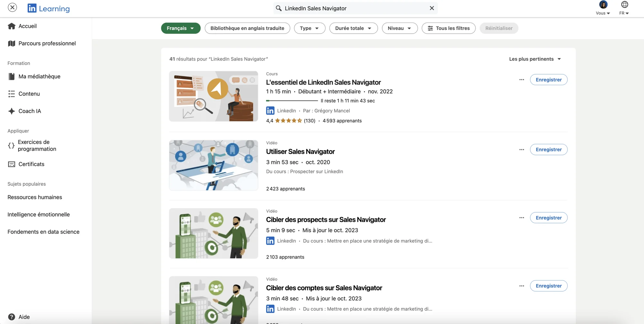The image size is (644, 324).
Task: Click the code braces icon
Action: click(x=11, y=145)
